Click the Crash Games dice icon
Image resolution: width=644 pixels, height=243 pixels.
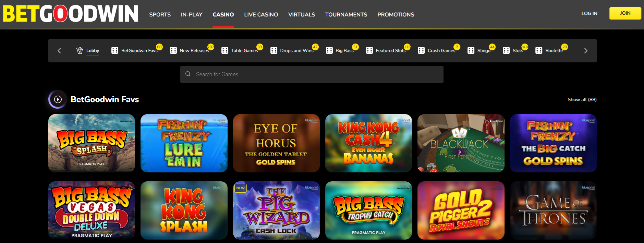pos(421,50)
